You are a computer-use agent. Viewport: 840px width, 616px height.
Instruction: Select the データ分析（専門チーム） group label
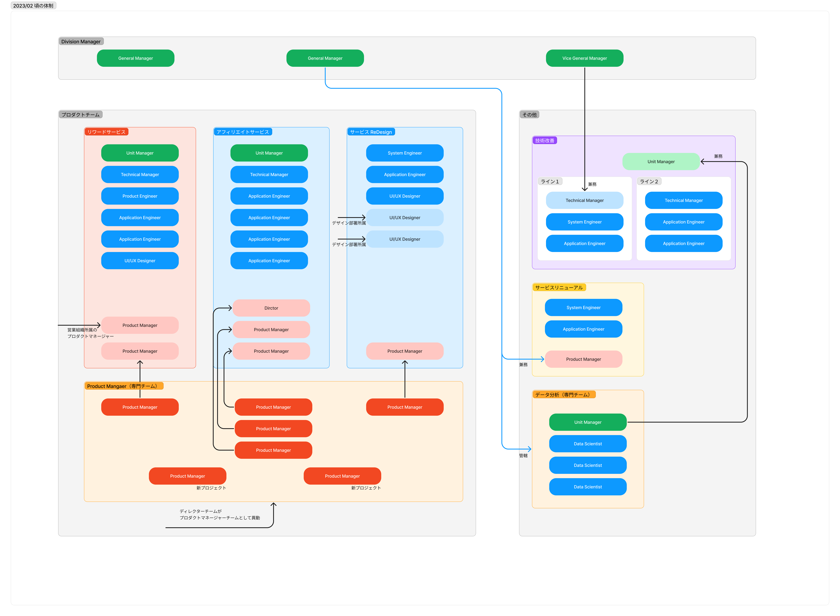click(564, 395)
